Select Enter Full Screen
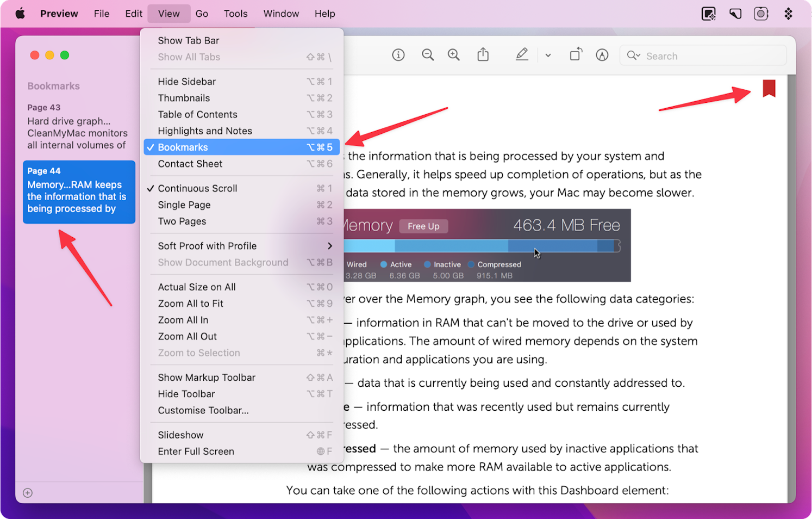This screenshot has width=812, height=519. click(196, 451)
